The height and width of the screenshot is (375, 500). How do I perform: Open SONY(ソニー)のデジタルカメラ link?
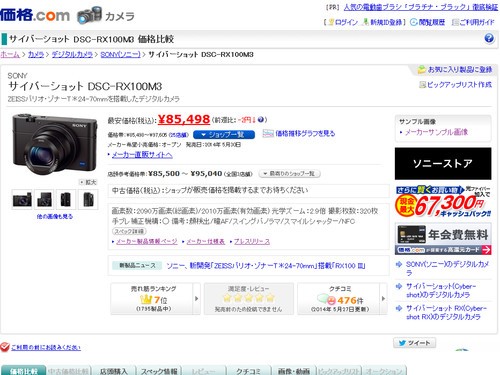tap(447, 268)
